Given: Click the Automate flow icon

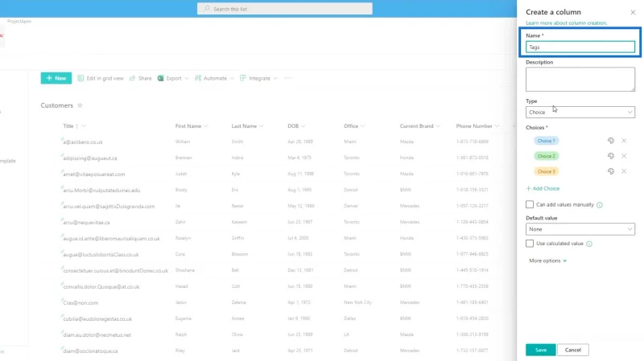Looking at the screenshot, I should [x=198, y=78].
